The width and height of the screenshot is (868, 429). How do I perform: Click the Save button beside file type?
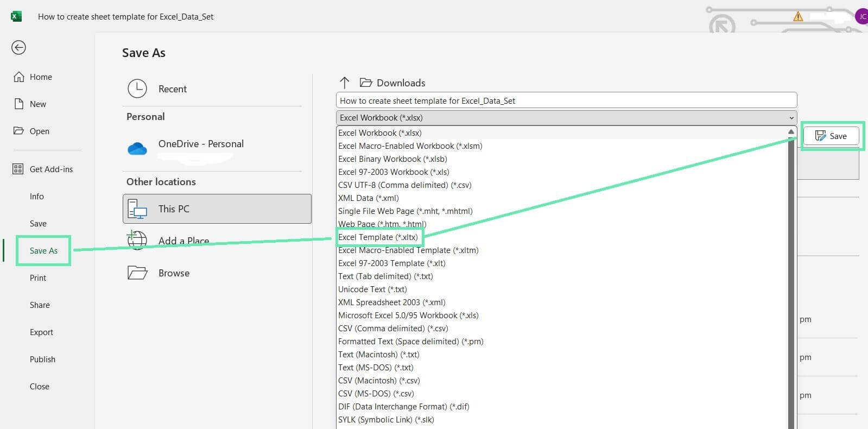tap(831, 136)
